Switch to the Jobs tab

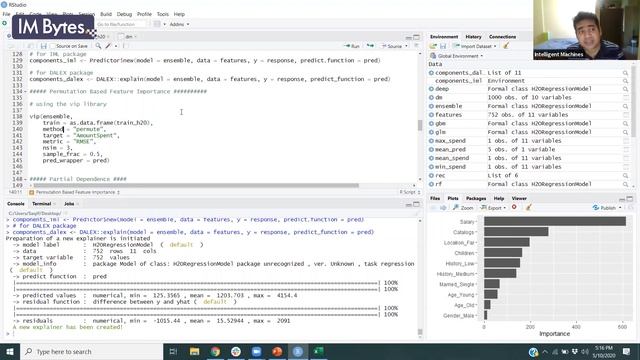(69, 204)
